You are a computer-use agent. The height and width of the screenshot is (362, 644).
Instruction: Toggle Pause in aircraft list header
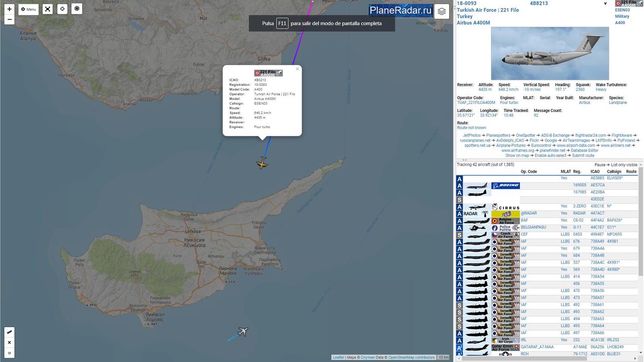[599, 165]
